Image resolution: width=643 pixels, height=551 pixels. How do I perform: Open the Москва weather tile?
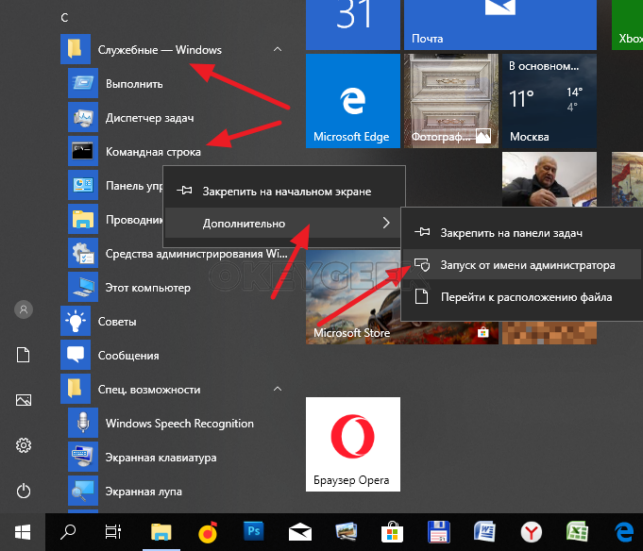[549, 101]
